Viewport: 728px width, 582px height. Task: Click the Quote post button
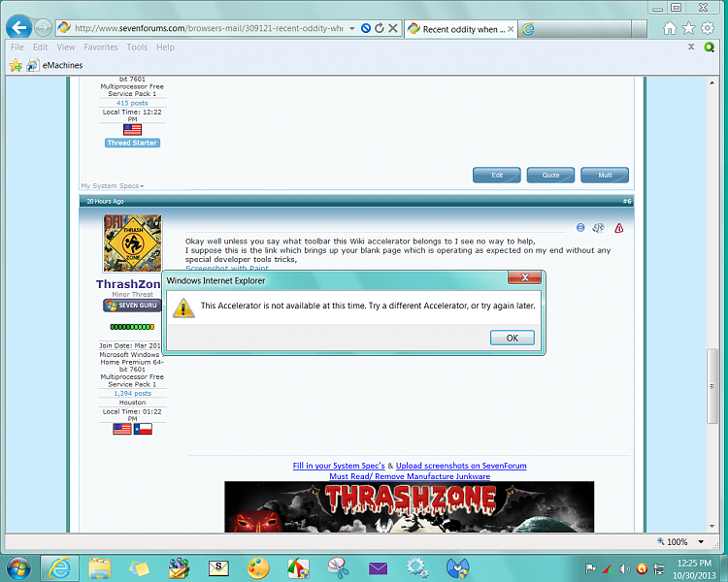(x=550, y=175)
